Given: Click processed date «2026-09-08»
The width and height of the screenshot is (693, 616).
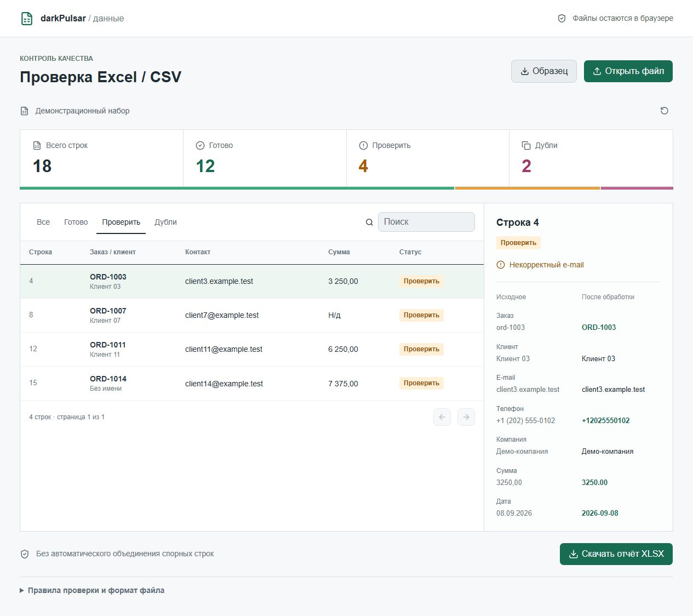Looking at the screenshot, I should click(600, 514).
